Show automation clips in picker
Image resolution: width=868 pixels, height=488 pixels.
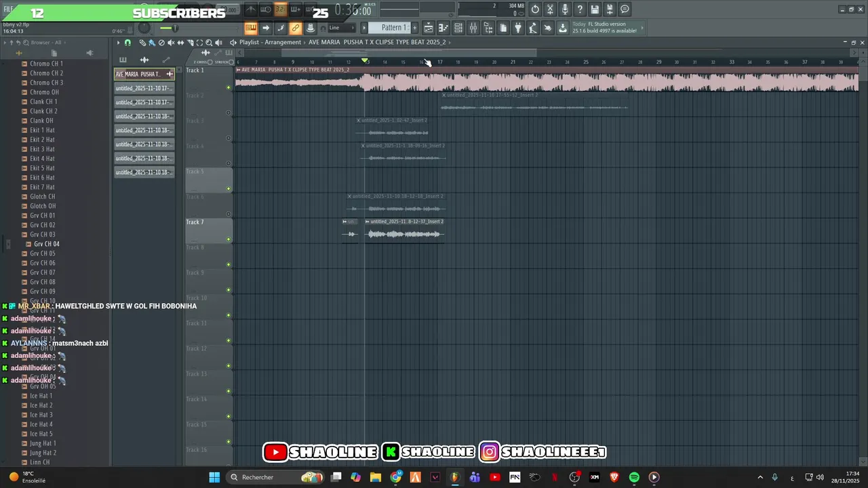click(166, 60)
